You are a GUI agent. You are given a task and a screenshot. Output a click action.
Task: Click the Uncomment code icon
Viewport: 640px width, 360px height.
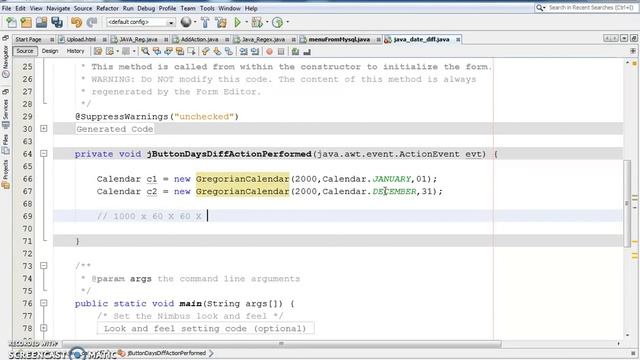(307, 51)
